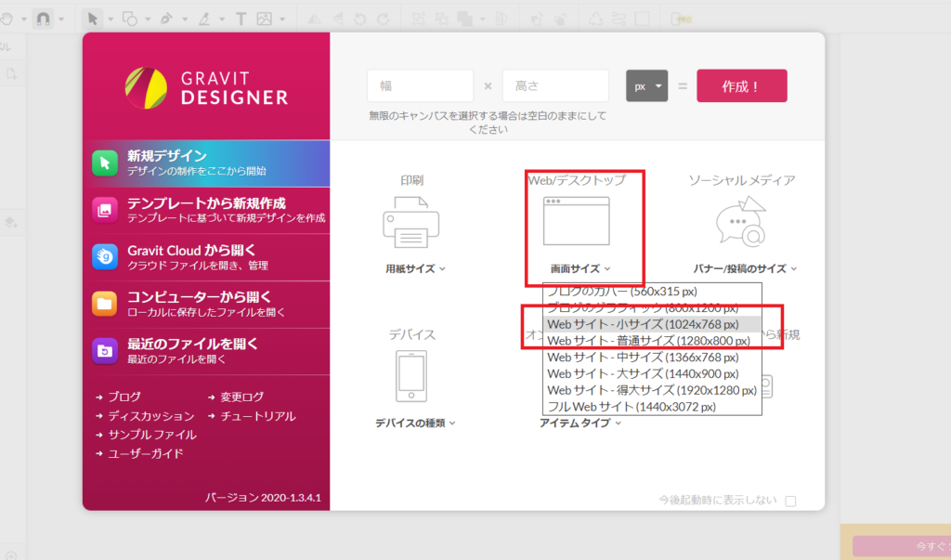
Task: Select the shape tool in toolbar
Action: (130, 19)
